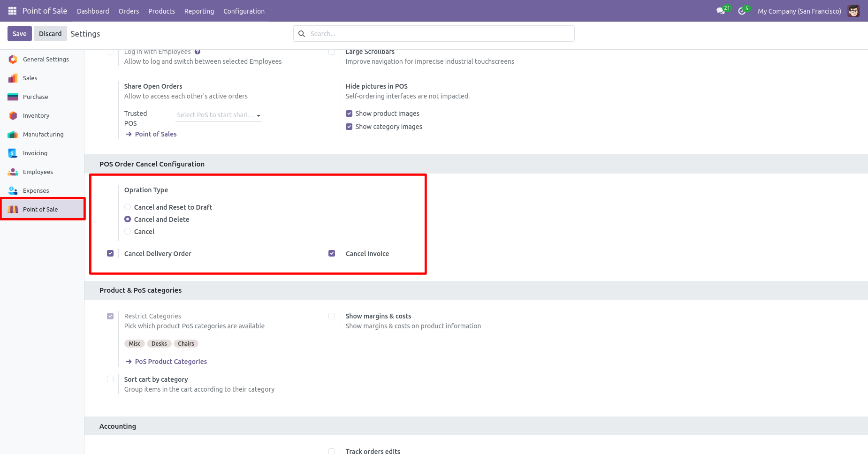Click the Inventory sidebar icon
Screen dimensions: 868x454
point(13,115)
